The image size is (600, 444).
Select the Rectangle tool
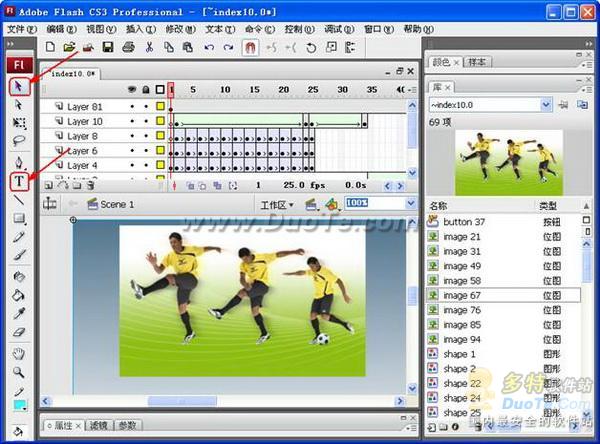(x=19, y=219)
